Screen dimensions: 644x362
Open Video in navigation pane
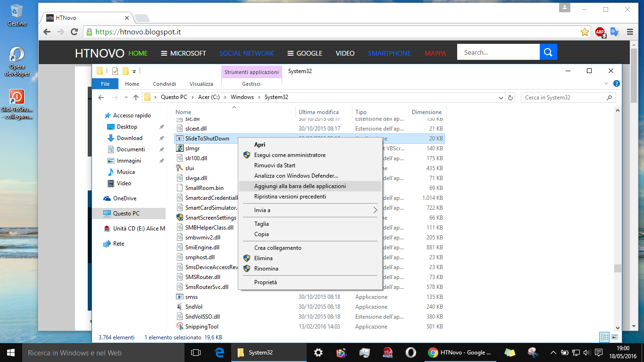pyautogui.click(x=124, y=183)
